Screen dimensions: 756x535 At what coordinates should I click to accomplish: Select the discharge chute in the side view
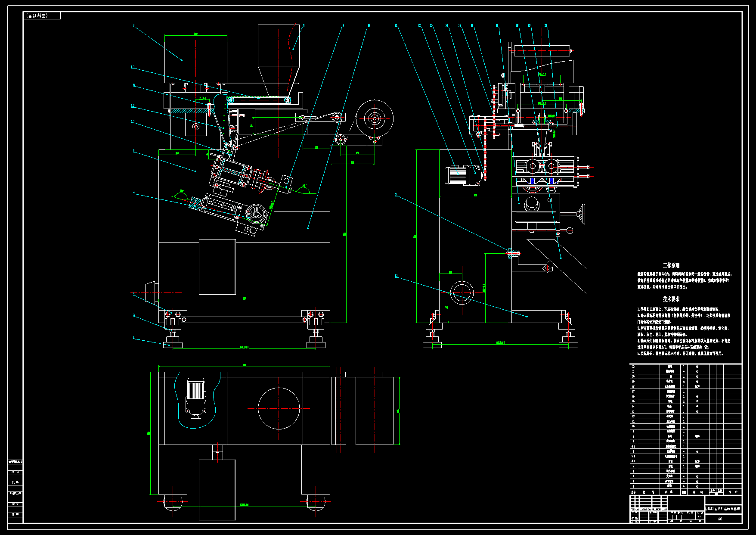tap(558, 266)
